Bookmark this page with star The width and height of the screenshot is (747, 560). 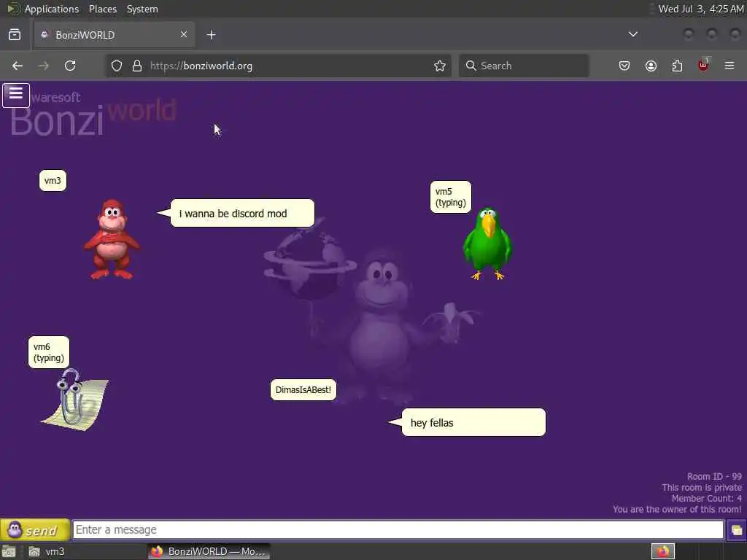pos(440,66)
